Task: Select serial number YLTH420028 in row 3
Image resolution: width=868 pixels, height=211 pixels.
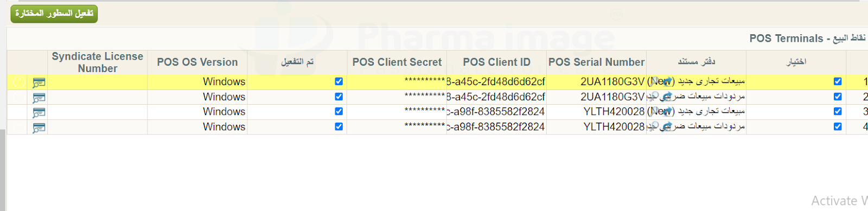Action: [614, 112]
